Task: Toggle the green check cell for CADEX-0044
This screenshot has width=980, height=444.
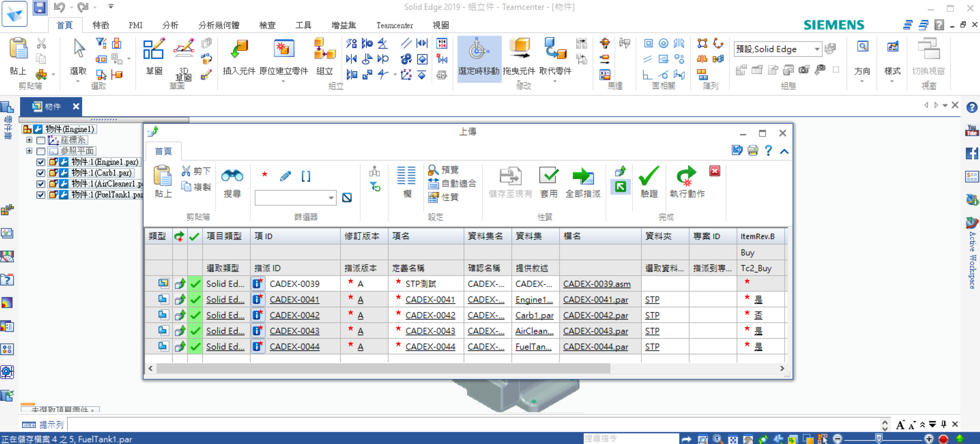Action: [195, 347]
